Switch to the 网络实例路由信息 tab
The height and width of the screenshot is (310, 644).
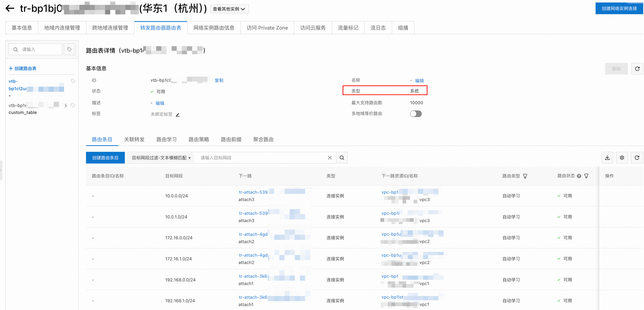[214, 28]
